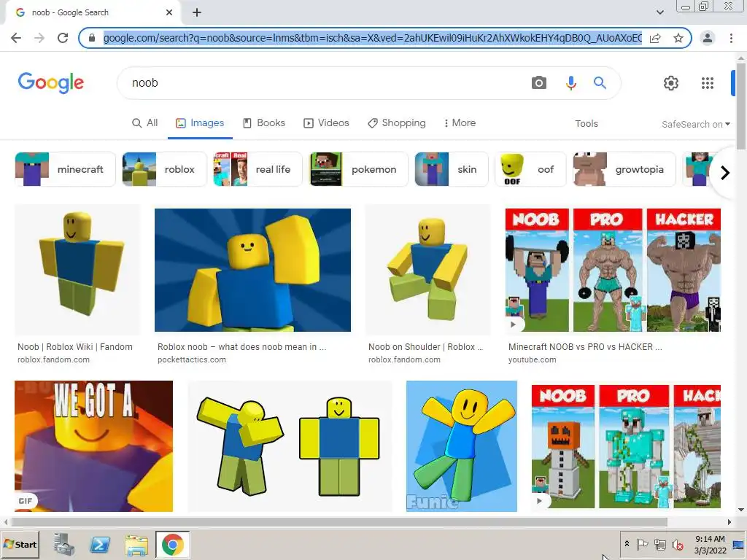Reload the current page

coord(63,38)
